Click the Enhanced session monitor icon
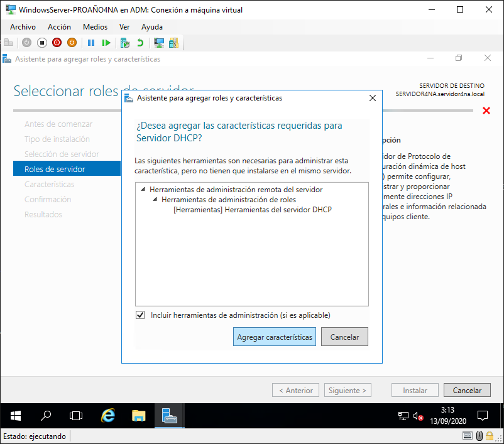Viewport: 504px width, 444px height. [x=159, y=43]
